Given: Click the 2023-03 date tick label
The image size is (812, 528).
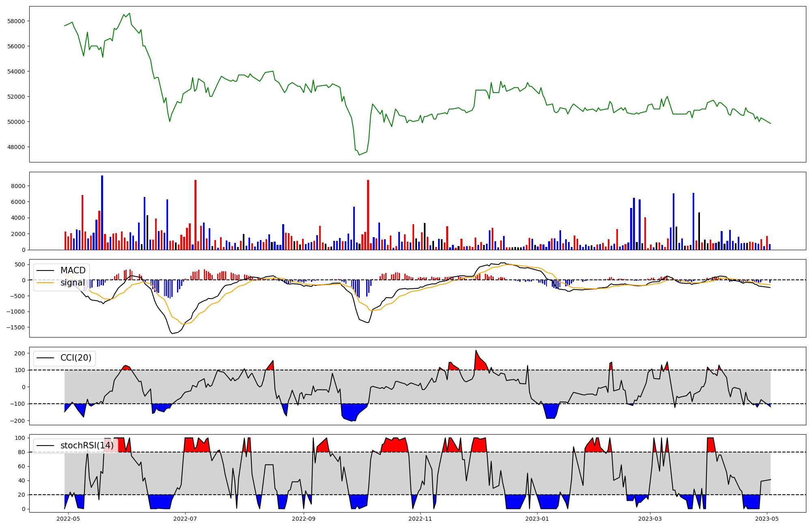Looking at the screenshot, I should (650, 518).
